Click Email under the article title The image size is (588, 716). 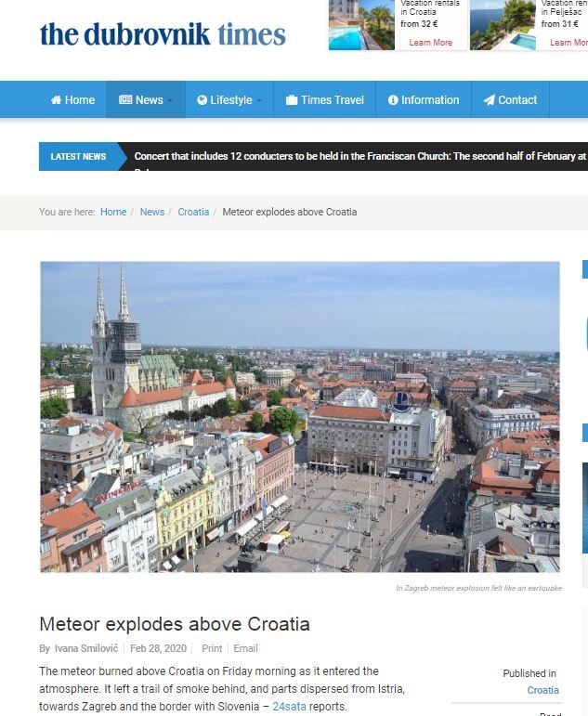click(x=246, y=648)
